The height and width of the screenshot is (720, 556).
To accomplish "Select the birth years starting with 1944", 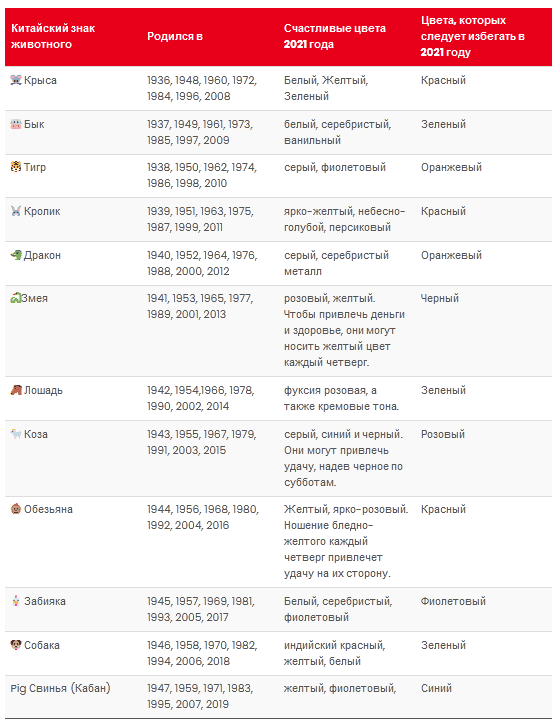I will [x=203, y=517].
